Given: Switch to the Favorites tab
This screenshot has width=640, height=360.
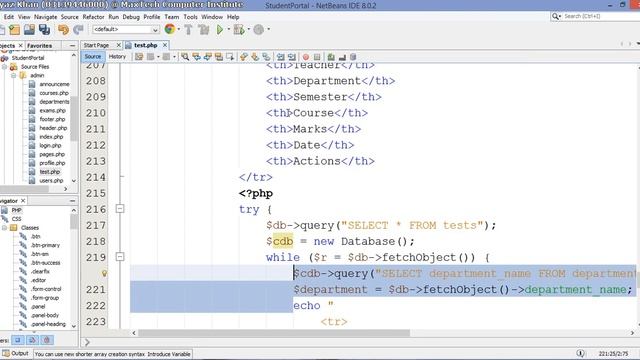Looking at the screenshot, I should 40,46.
